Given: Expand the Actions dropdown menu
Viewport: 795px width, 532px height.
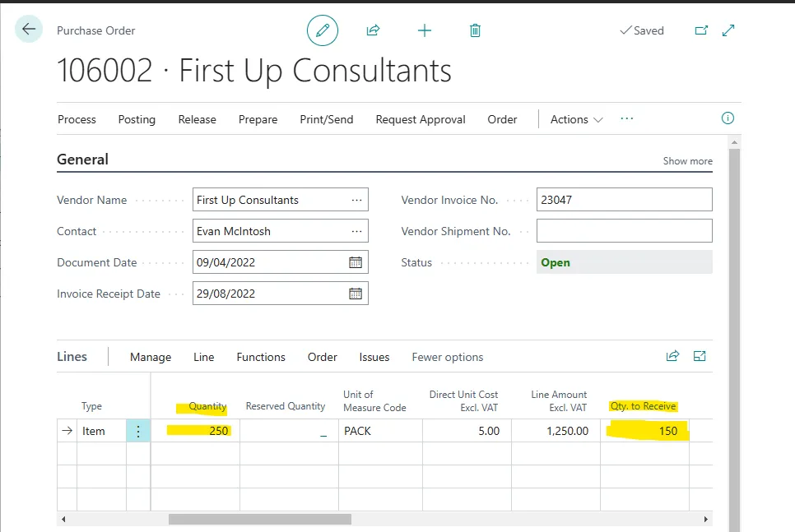Looking at the screenshot, I should tap(576, 119).
